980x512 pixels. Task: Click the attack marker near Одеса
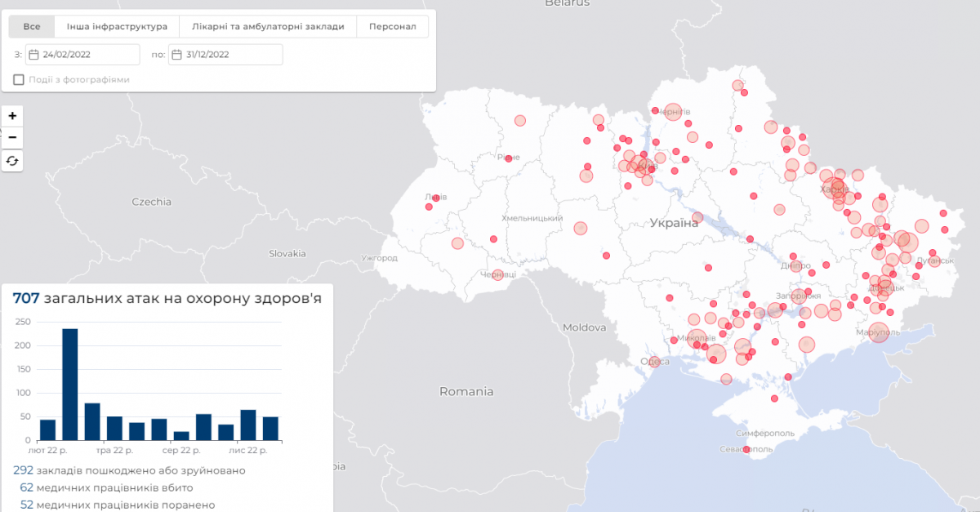coord(653,361)
